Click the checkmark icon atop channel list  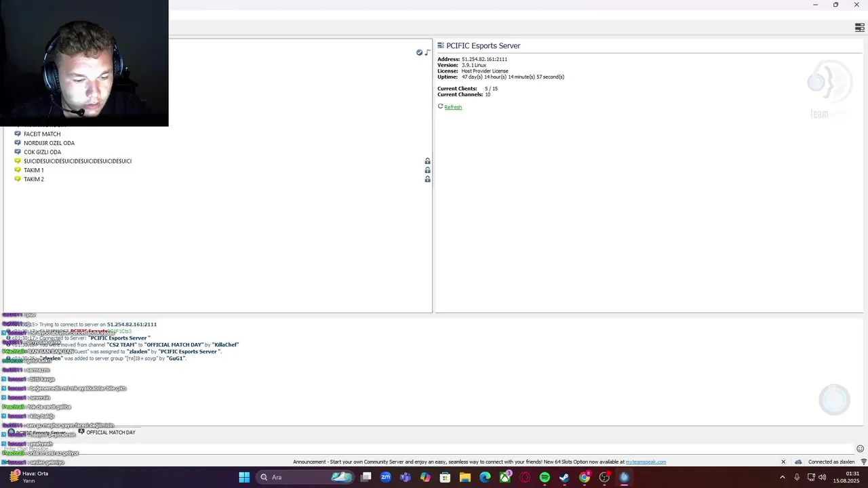tap(419, 52)
